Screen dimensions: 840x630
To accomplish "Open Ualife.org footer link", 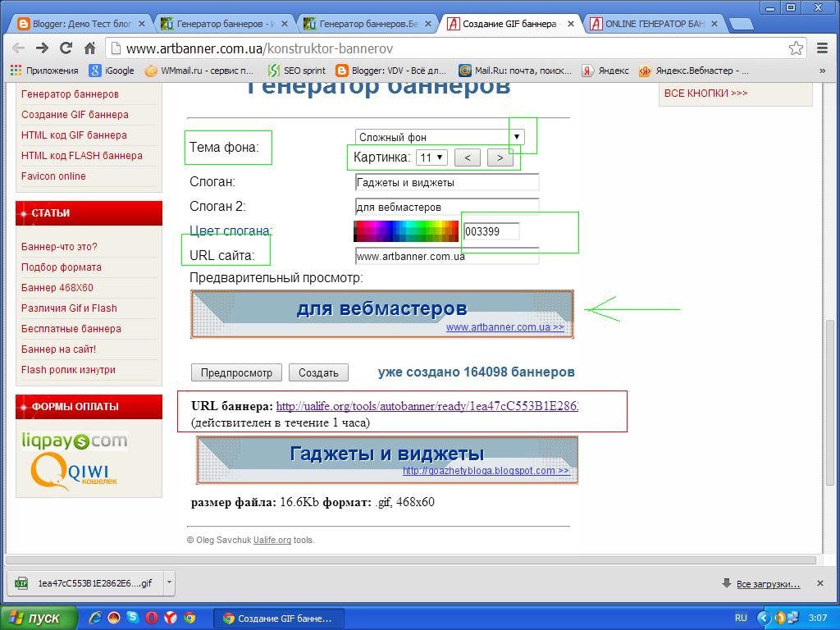I will [x=272, y=540].
